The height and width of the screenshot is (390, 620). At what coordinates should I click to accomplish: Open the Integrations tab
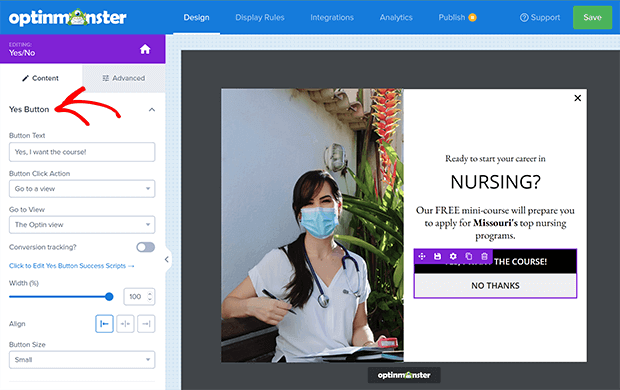coord(332,17)
